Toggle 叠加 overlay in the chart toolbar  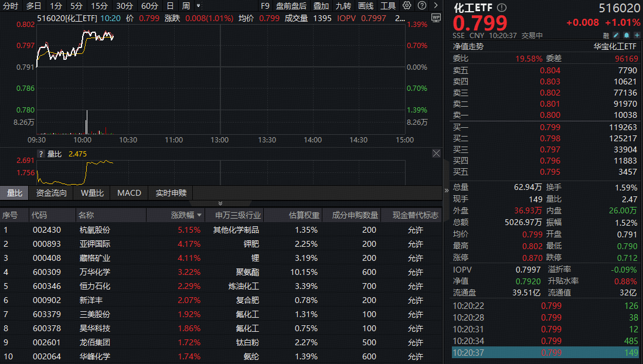[x=321, y=6]
